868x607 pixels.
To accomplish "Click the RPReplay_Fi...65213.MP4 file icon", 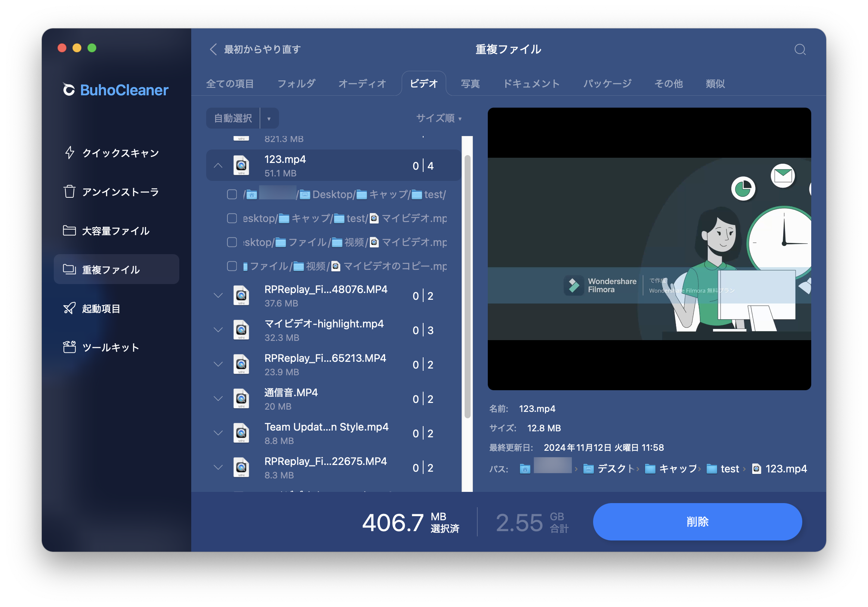I will [x=241, y=364].
